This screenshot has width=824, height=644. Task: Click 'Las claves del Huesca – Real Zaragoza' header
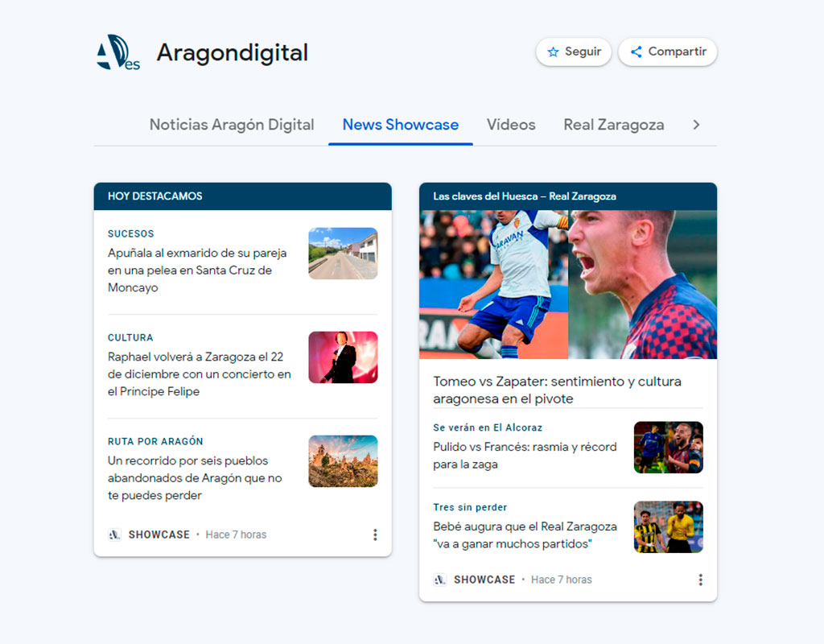pyautogui.click(x=568, y=196)
